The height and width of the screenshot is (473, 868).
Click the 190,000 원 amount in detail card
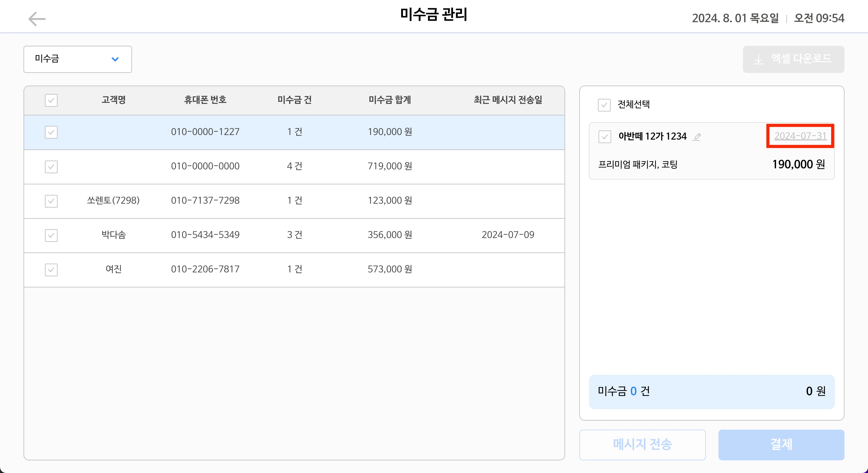[x=799, y=164]
